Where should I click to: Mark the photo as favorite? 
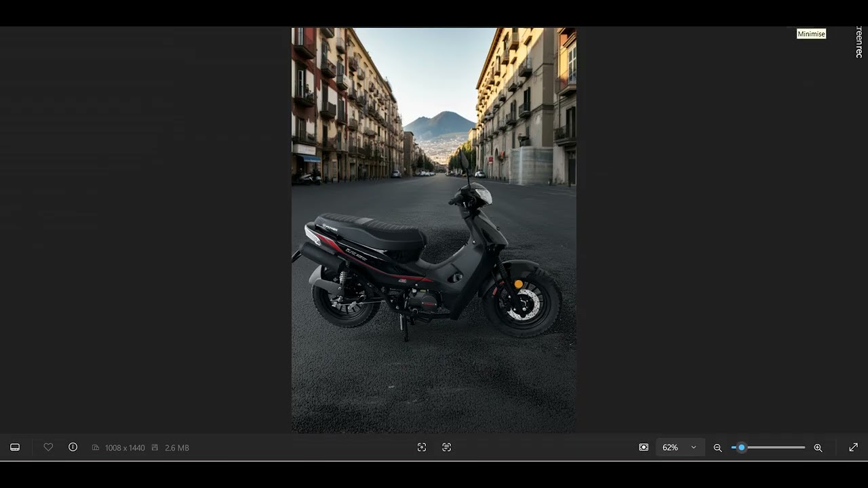coord(48,447)
